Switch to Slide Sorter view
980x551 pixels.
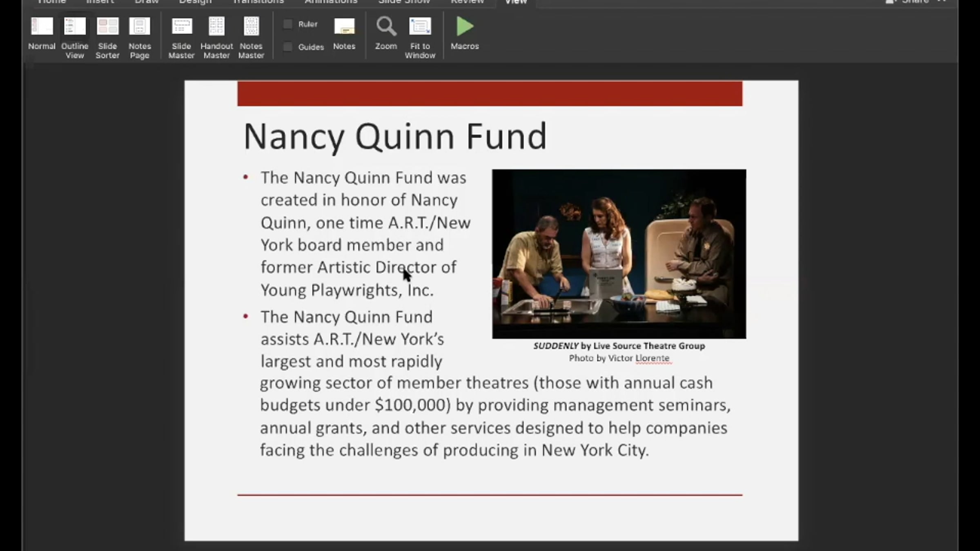coord(107,27)
